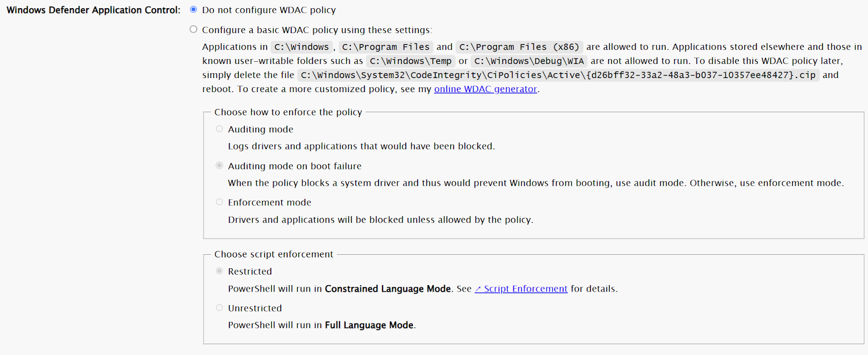Select "Do not configure WDAC policy" radio button
Screen dimensions: 868x355
point(193,10)
